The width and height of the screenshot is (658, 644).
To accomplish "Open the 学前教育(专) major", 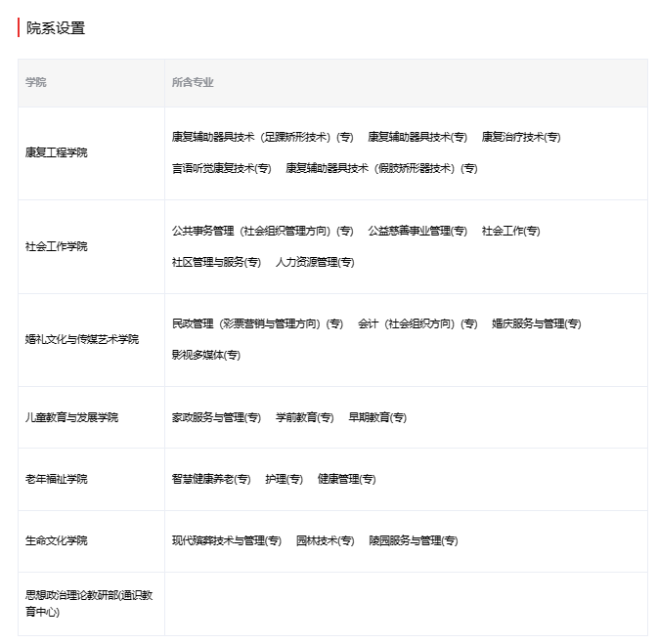I will [305, 417].
